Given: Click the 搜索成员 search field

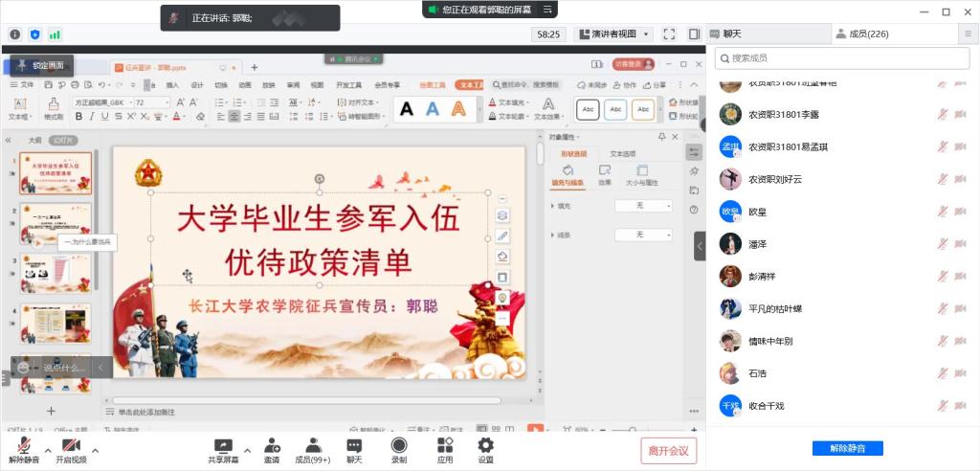Looking at the screenshot, I should click(841, 58).
